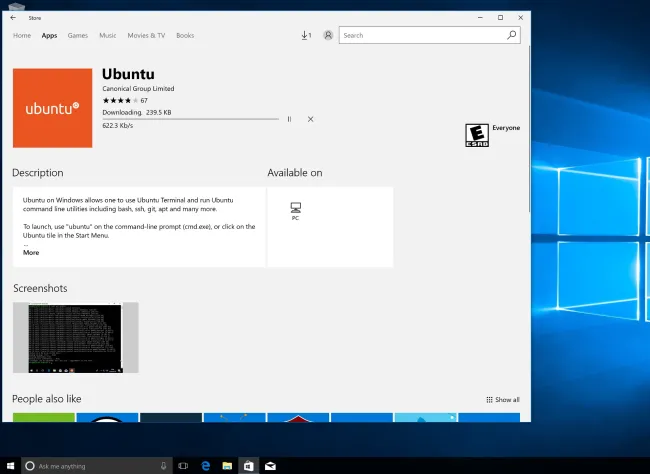The width and height of the screenshot is (650, 474).
Task: Pause the Ubuntu download
Action: coord(289,119)
